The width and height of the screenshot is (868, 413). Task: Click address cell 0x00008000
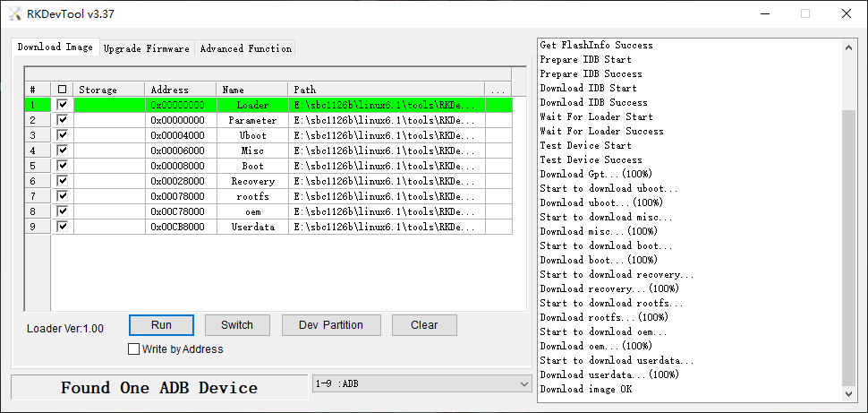[x=181, y=166]
